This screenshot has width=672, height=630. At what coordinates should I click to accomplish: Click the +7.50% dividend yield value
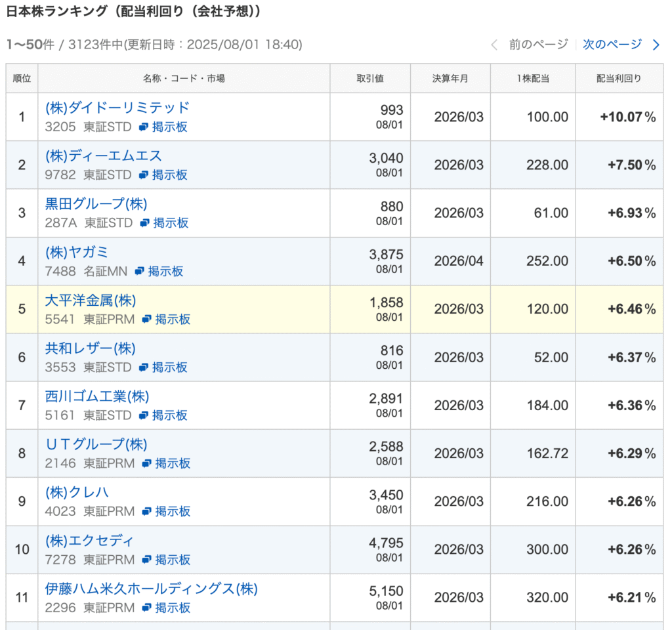(x=632, y=165)
